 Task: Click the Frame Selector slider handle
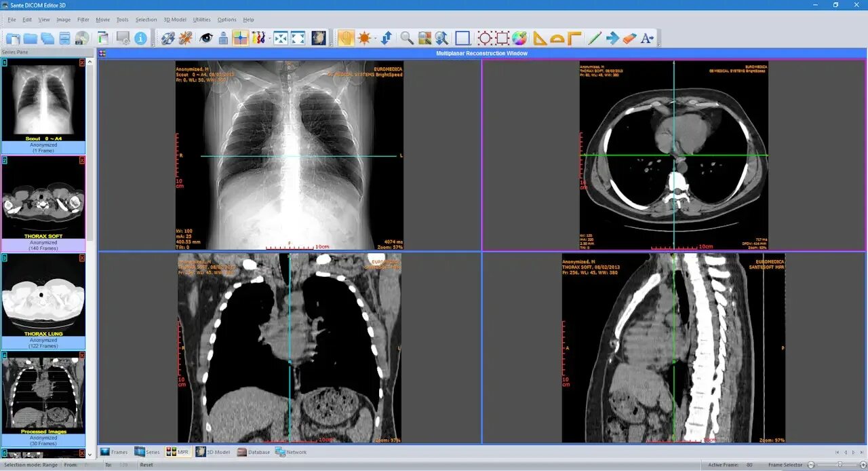pyautogui.click(x=840, y=464)
